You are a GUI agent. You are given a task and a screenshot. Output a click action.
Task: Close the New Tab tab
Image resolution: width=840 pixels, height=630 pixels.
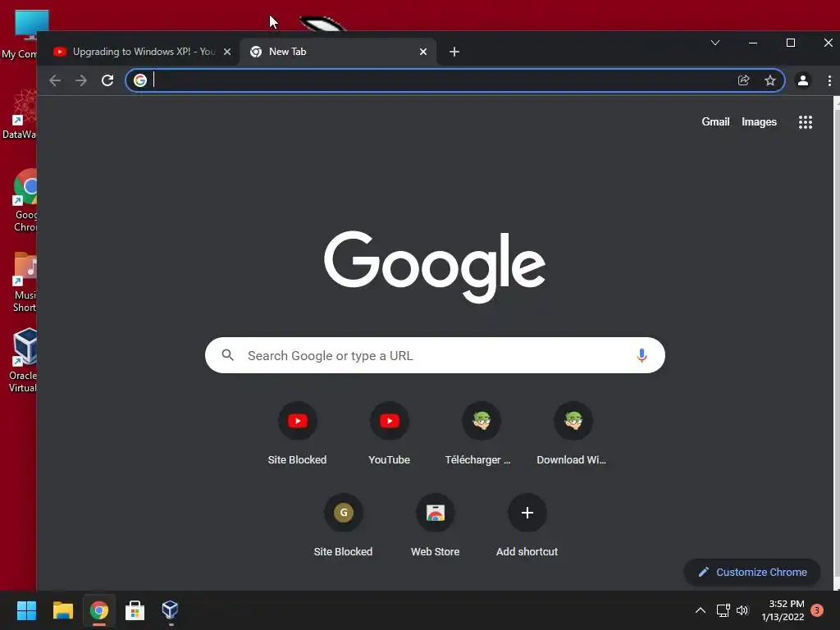[423, 52]
